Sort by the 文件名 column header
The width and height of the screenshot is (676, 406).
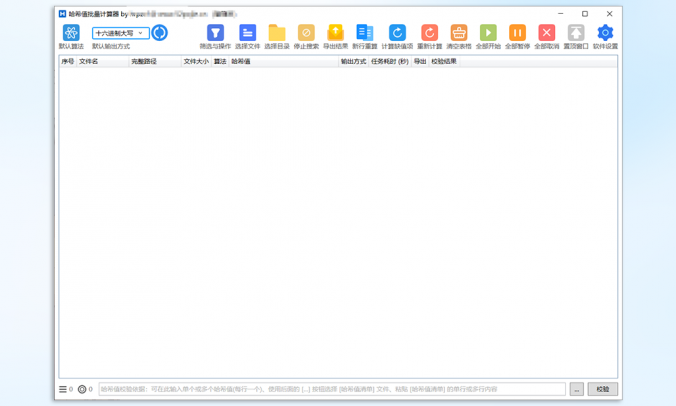[x=102, y=62]
